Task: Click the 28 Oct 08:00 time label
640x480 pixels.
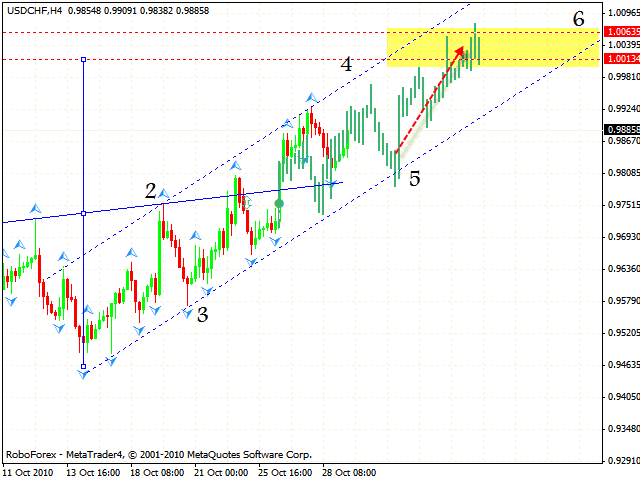Action: pyautogui.click(x=349, y=473)
